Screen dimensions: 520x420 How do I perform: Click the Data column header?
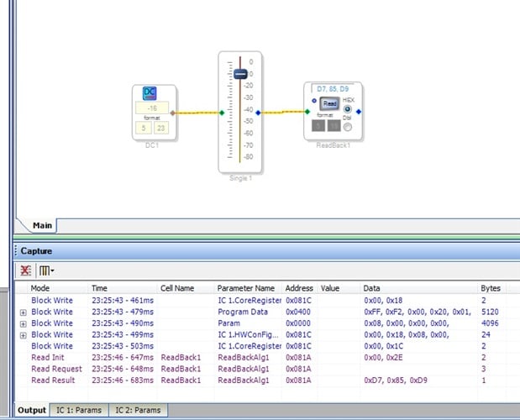click(418, 288)
